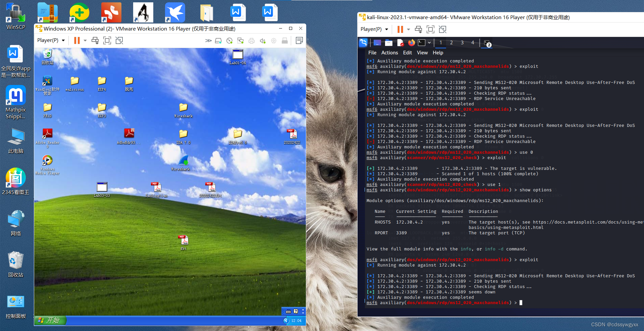Select the fbt PDF on XP desktop
644x331 pixels.
click(183, 243)
